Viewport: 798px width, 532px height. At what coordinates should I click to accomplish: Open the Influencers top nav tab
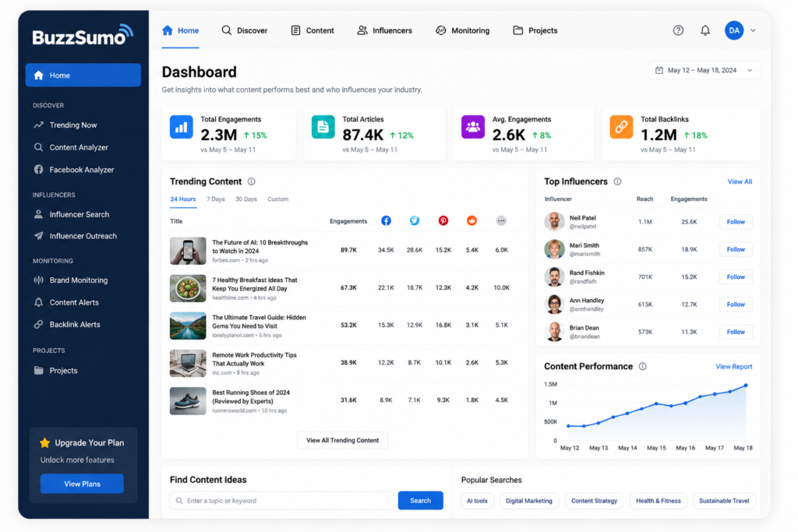tap(385, 30)
